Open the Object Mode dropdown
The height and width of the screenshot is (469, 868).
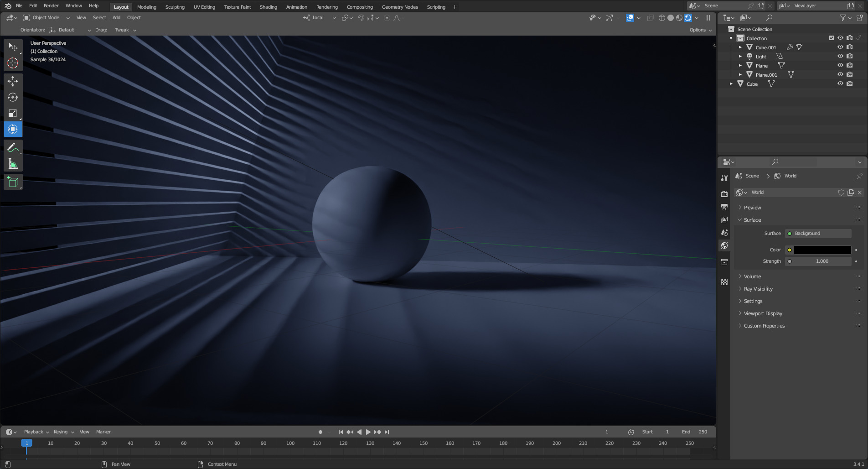pyautogui.click(x=46, y=18)
